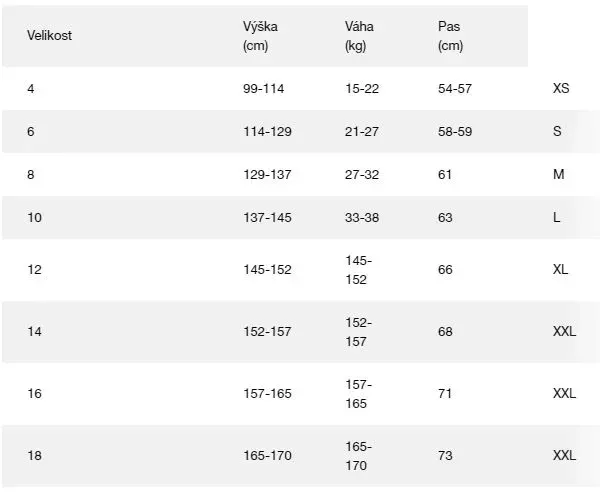Select the Pas (cm) column header
Viewport: 600px width, 492px height.
(x=451, y=35)
